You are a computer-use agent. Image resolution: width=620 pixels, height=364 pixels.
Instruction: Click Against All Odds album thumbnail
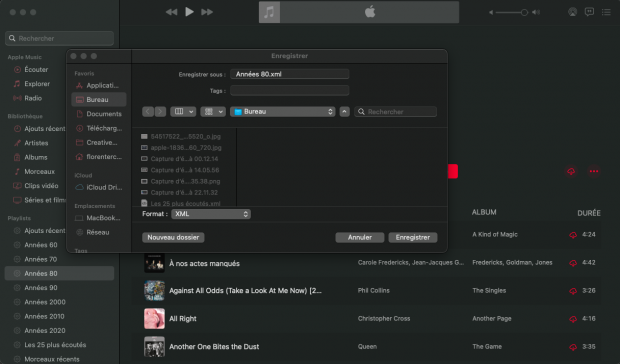point(154,290)
